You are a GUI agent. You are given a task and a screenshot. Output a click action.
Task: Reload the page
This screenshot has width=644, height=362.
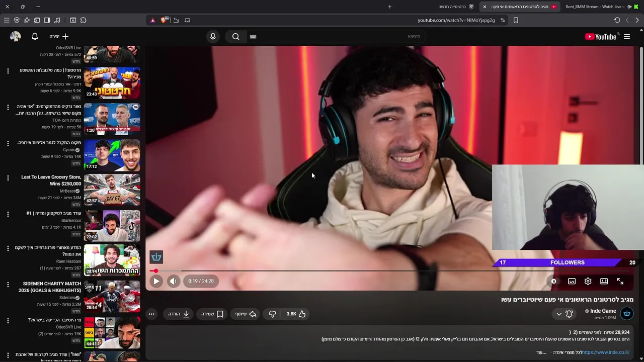617,20
